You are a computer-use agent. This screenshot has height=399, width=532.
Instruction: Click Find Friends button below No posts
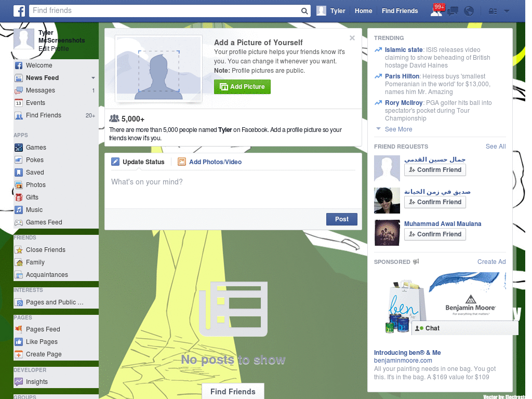pos(233,392)
